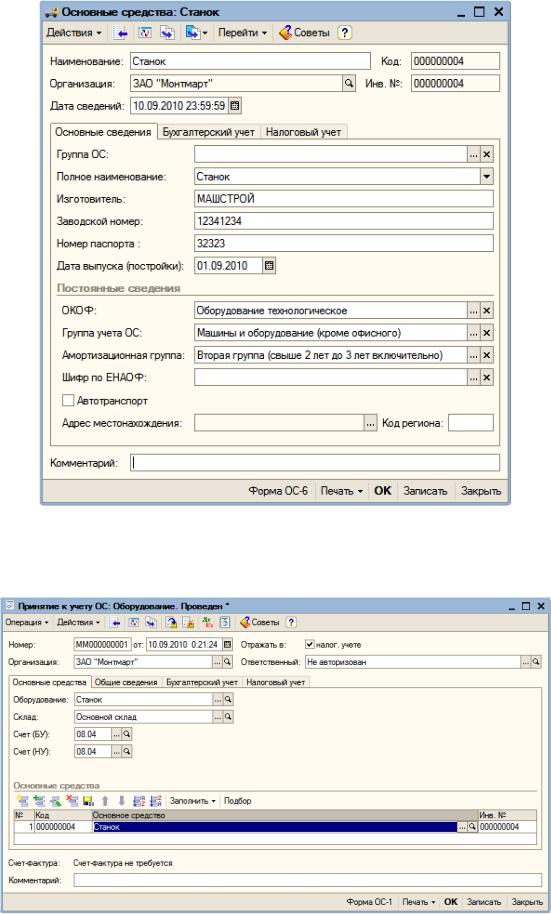Click the blue left-arrow icon in Основные средства toolbar

(x=121, y=33)
